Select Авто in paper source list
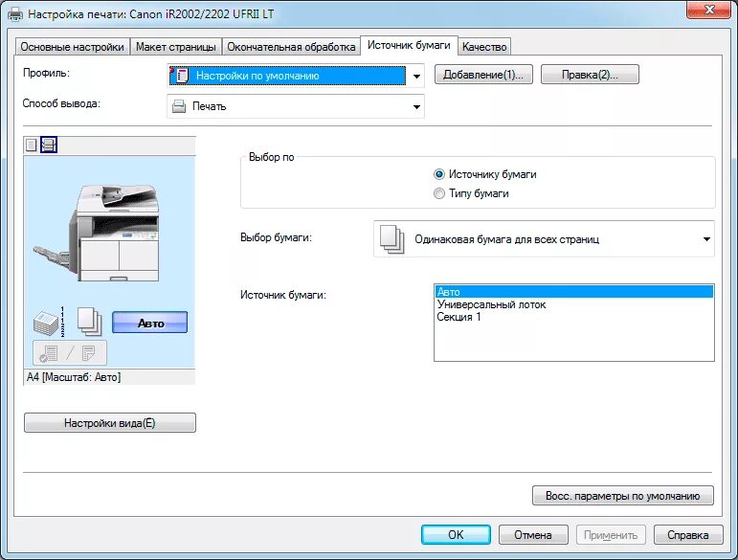738x560 pixels. pos(573,292)
